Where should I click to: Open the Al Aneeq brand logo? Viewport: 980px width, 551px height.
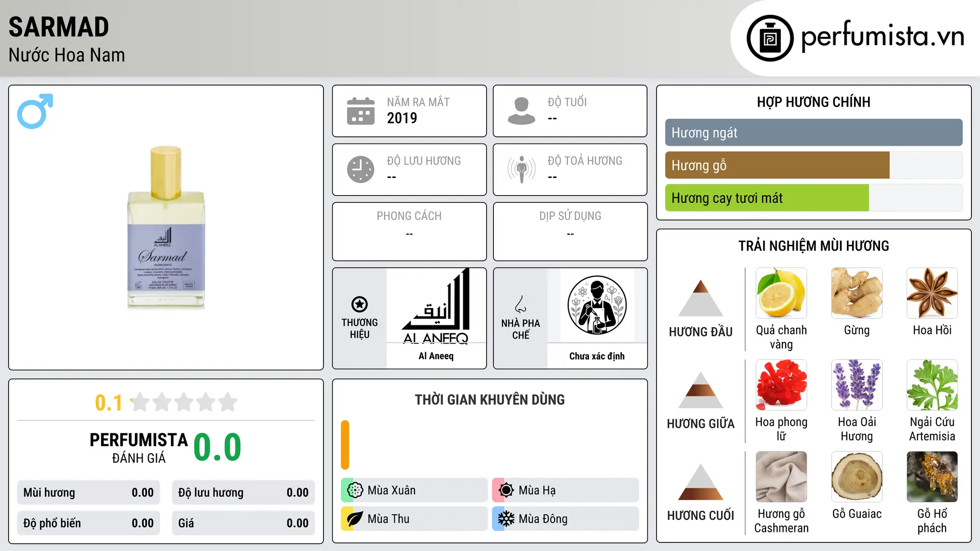(436, 306)
